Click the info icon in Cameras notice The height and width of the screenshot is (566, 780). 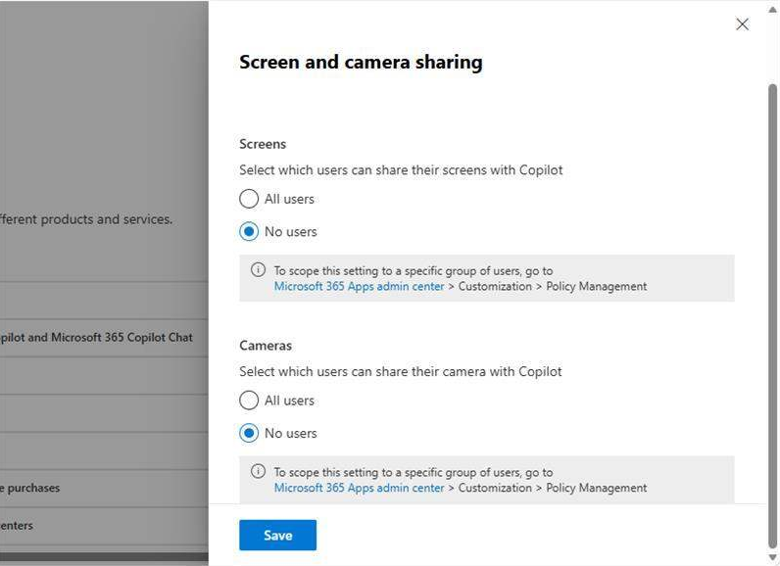[x=258, y=471]
